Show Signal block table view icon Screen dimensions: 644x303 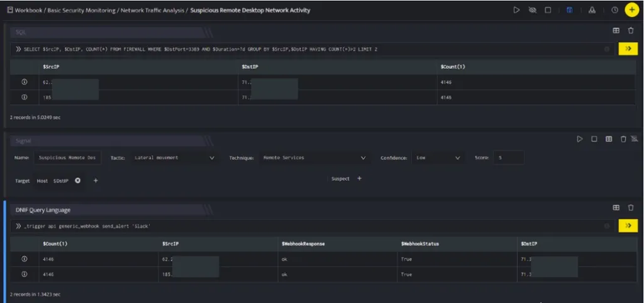[x=609, y=139]
